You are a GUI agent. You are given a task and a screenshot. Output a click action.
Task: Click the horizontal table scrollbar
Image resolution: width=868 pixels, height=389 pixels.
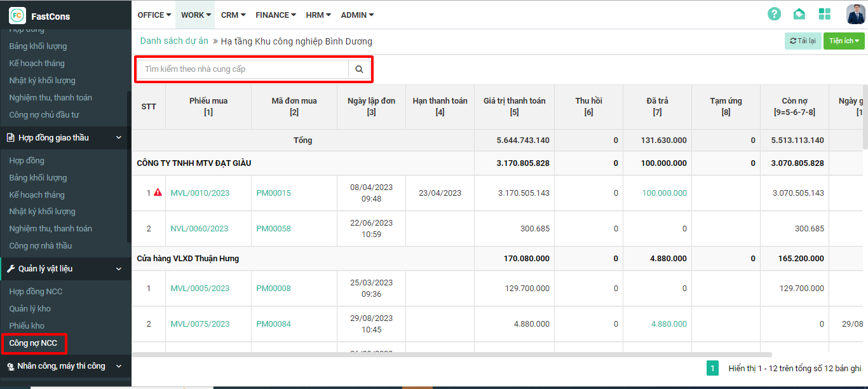(x=451, y=355)
